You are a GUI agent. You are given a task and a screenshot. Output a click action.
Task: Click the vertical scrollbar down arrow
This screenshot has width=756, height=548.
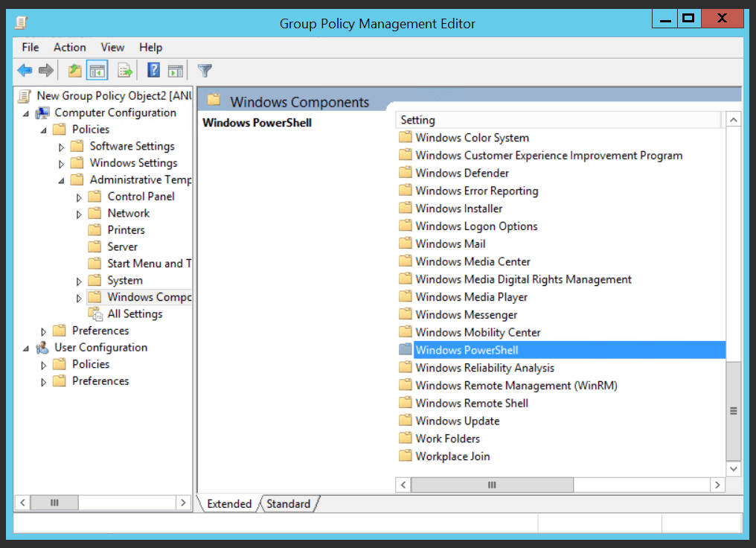pyautogui.click(x=733, y=468)
